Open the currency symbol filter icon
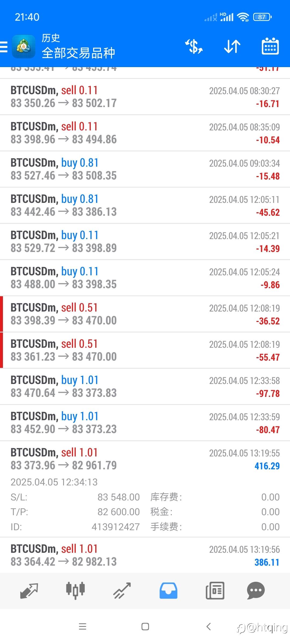The width and height of the screenshot is (290, 644). tap(194, 46)
